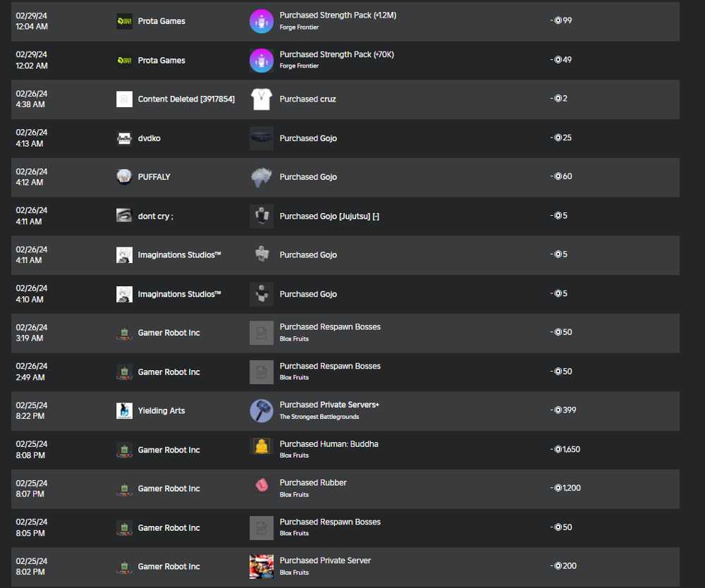The width and height of the screenshot is (705, 588).
Task: Click The Strongest Battlegrounds game label
Action: tap(319, 417)
